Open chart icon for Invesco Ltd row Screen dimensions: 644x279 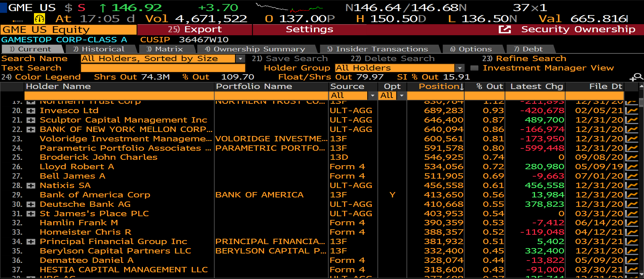631,110
